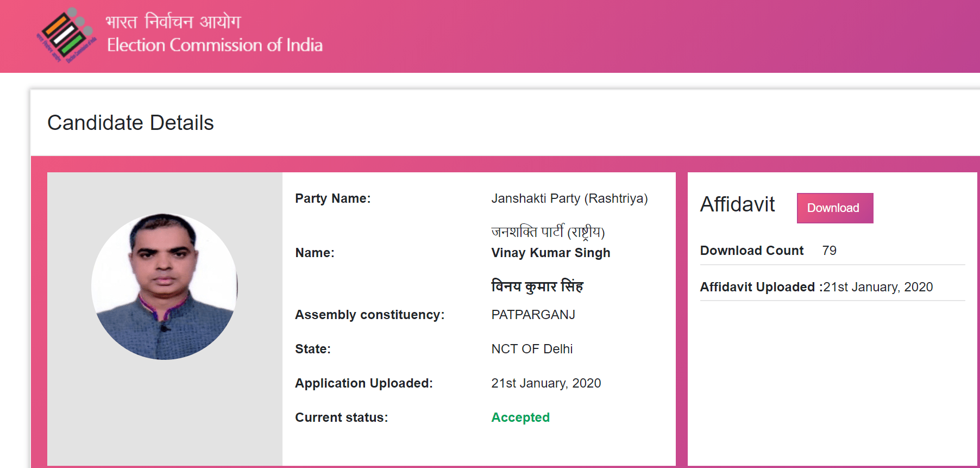This screenshot has height=468, width=980.
Task: Click the Election Commission of India logo
Action: pyautogui.click(x=66, y=35)
